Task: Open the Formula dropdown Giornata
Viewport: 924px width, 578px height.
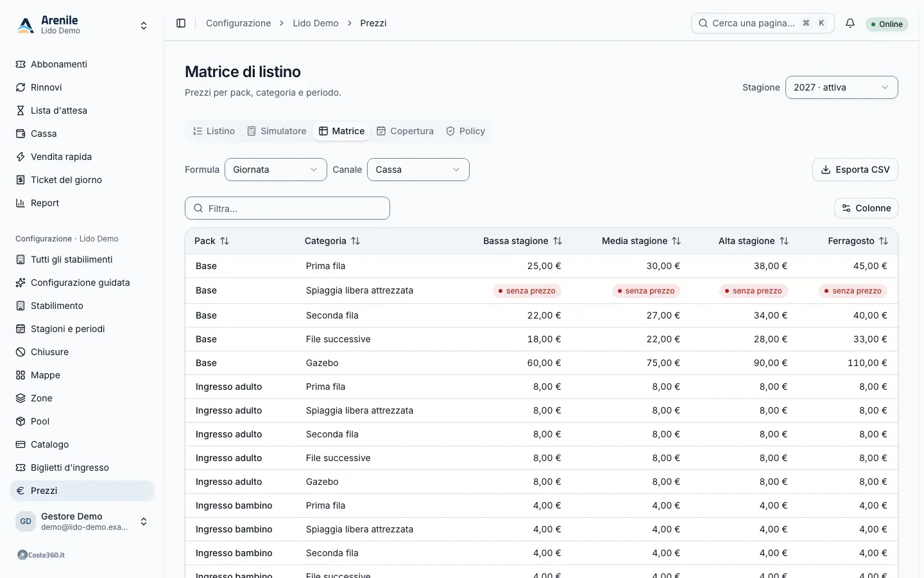Action: click(x=276, y=170)
